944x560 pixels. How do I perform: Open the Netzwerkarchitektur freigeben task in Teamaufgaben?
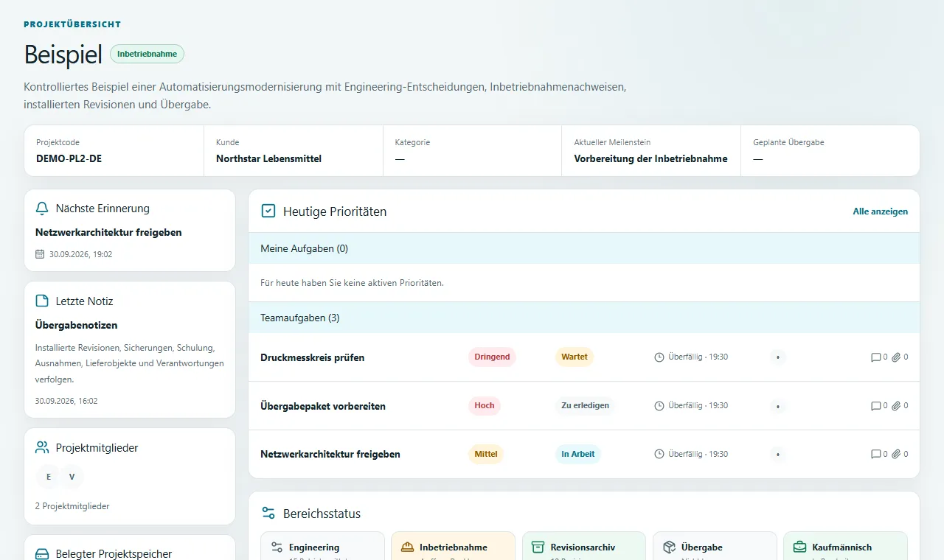pos(330,455)
